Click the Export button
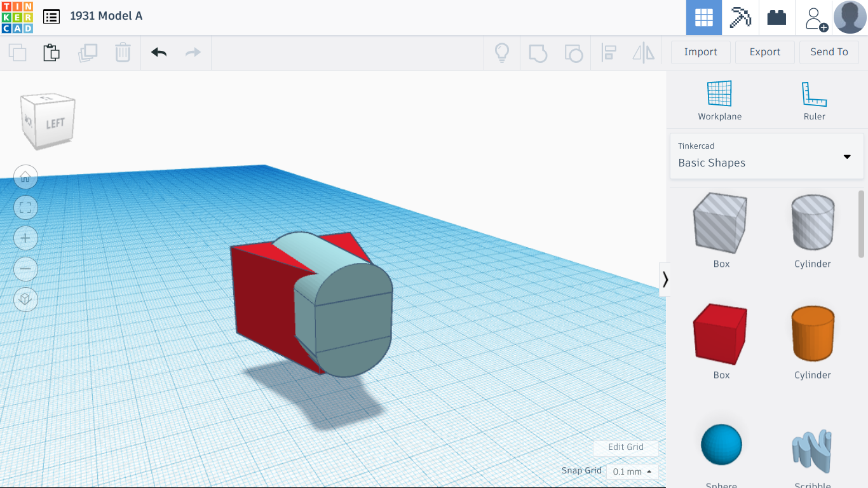 pos(764,52)
